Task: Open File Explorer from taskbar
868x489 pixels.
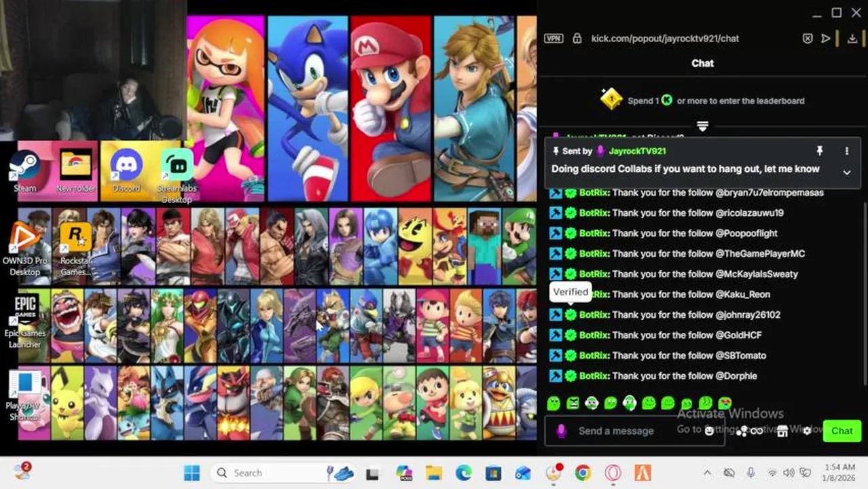Action: (433, 473)
